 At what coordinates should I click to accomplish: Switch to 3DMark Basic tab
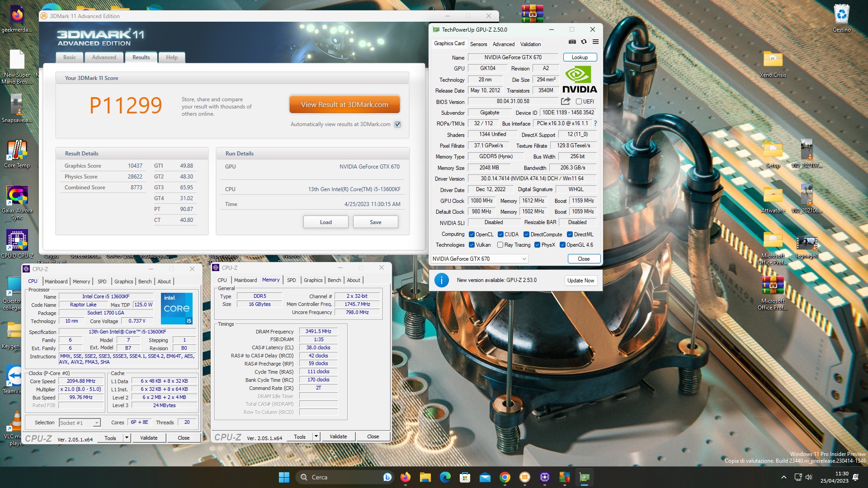pos(70,57)
